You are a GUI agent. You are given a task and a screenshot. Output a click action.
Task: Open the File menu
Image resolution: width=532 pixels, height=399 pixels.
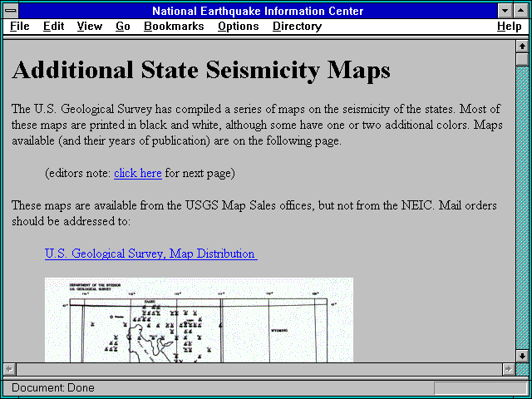pos(20,26)
